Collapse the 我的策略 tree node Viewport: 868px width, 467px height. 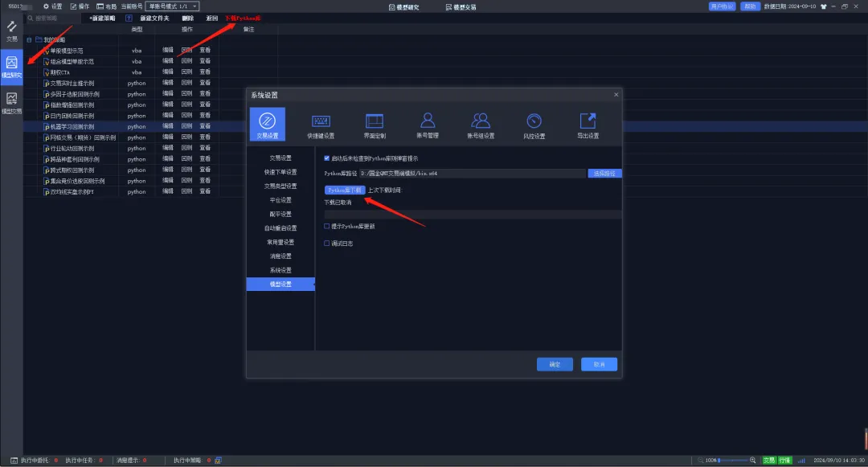tap(29, 40)
